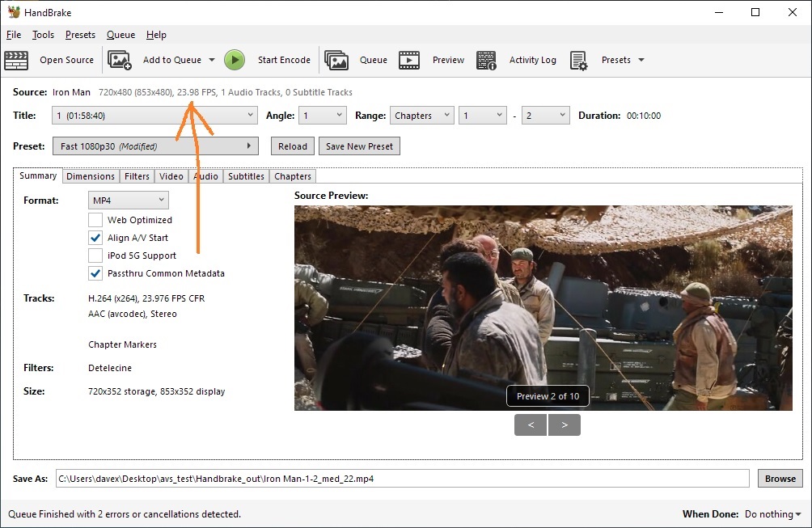Image resolution: width=812 pixels, height=528 pixels.
Task: Click the 'Preview 2 of 10' overlay label
Action: pos(548,396)
